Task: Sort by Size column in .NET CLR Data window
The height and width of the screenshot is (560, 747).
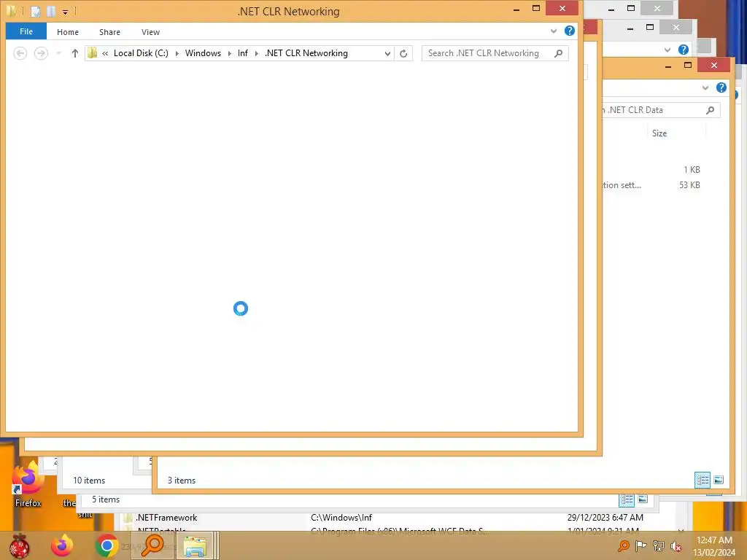Action: point(659,133)
